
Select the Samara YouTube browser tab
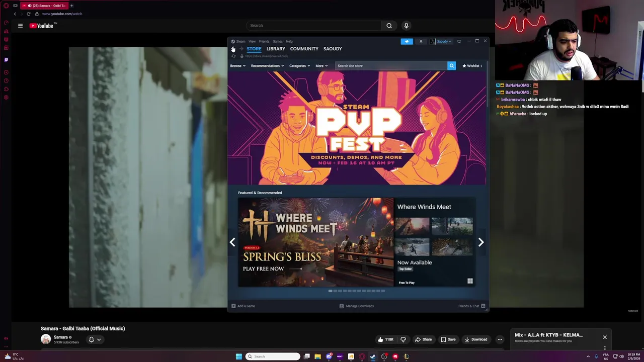[x=45, y=6]
